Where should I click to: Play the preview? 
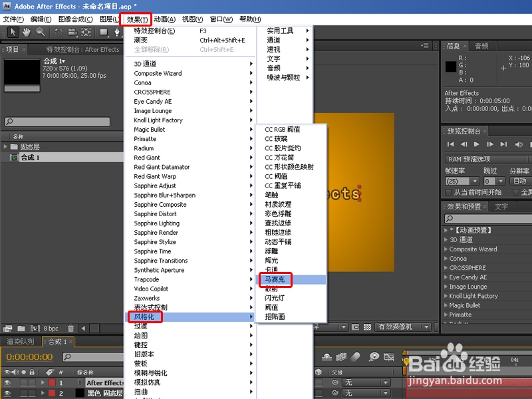tap(477, 144)
